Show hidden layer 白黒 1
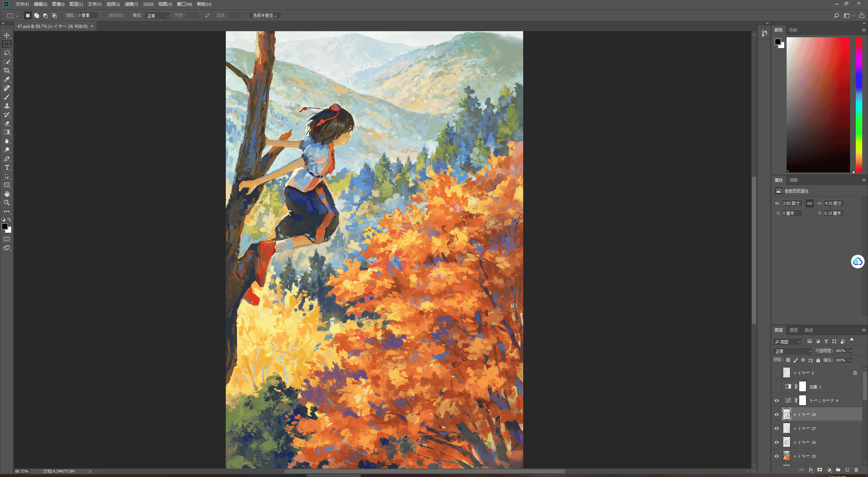Image resolution: width=868 pixels, height=477 pixels. point(776,387)
